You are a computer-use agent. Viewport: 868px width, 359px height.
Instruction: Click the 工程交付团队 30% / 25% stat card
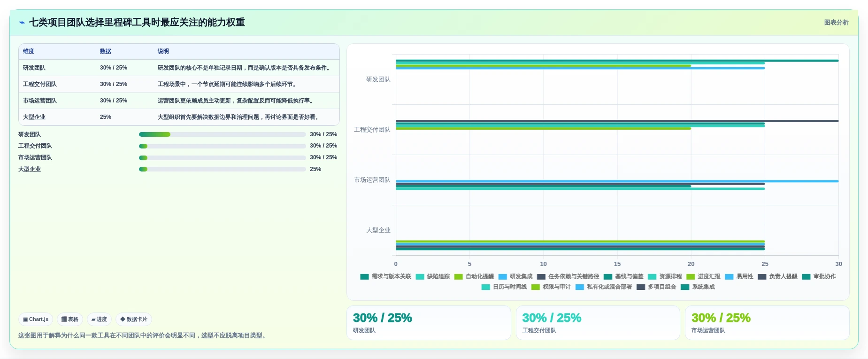point(598,323)
